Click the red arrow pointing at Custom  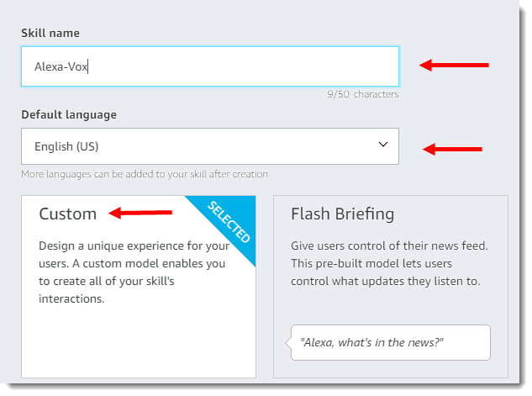click(x=140, y=213)
